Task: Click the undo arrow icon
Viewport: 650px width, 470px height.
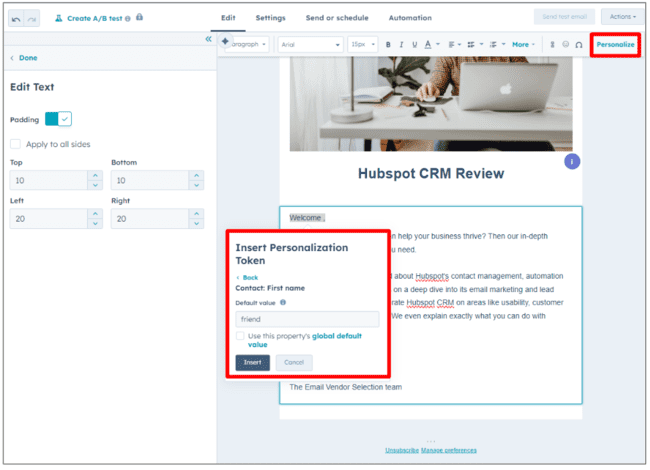Action: [x=18, y=18]
